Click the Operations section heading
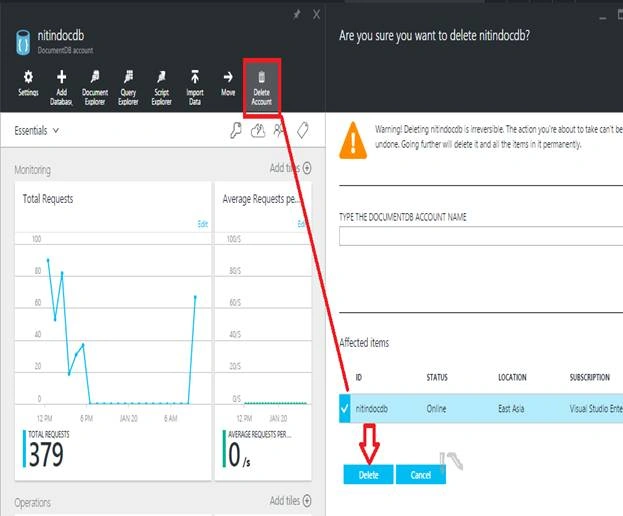 coord(33,502)
